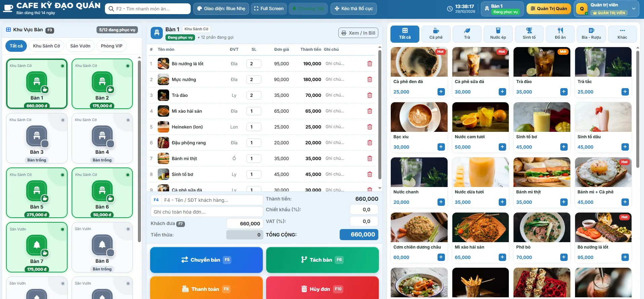Screen dimensions: 644x299
Task: Add Cà phê đen đá with plus icon
Action: click(441, 92)
